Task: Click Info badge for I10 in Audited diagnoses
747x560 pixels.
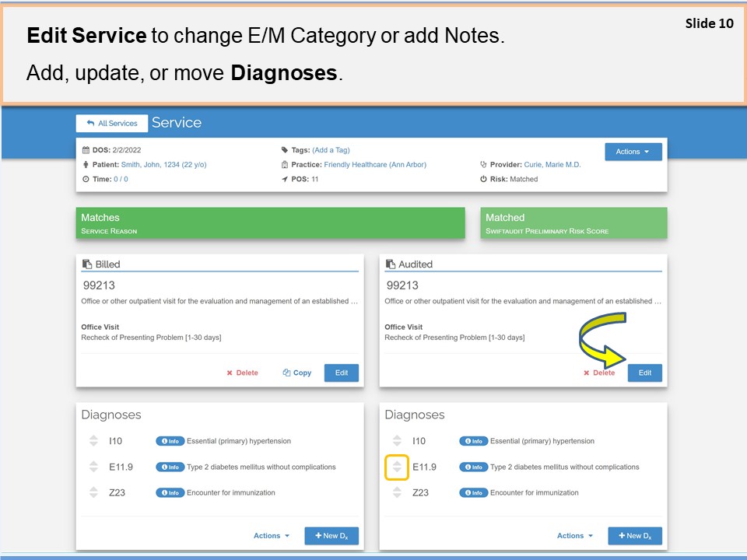Action: pos(473,441)
